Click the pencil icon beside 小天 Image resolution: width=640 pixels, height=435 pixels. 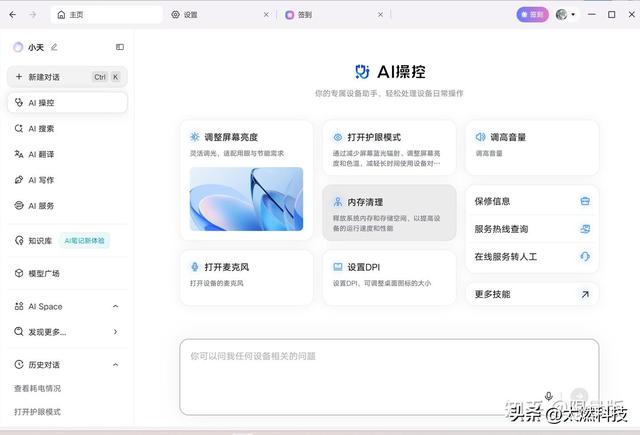point(55,47)
